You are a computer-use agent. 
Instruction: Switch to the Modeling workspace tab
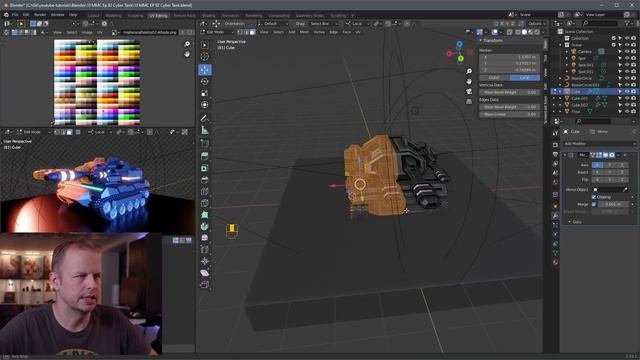[x=113, y=16]
